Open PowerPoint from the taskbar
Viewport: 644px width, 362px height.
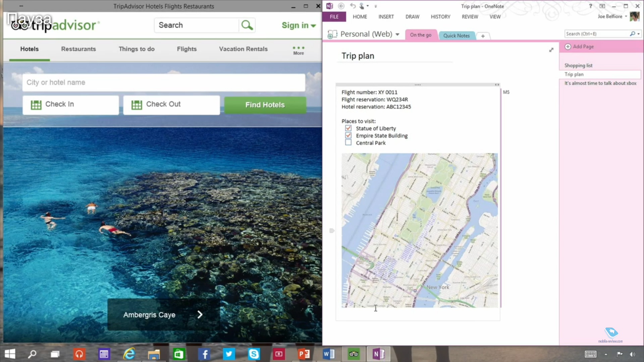click(304, 354)
